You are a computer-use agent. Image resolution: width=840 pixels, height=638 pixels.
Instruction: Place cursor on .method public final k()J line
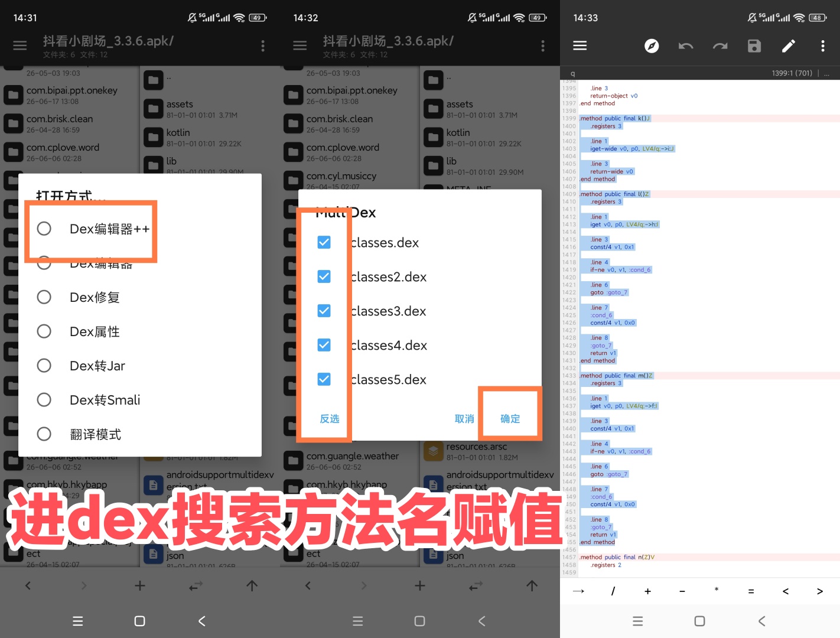[x=615, y=118]
